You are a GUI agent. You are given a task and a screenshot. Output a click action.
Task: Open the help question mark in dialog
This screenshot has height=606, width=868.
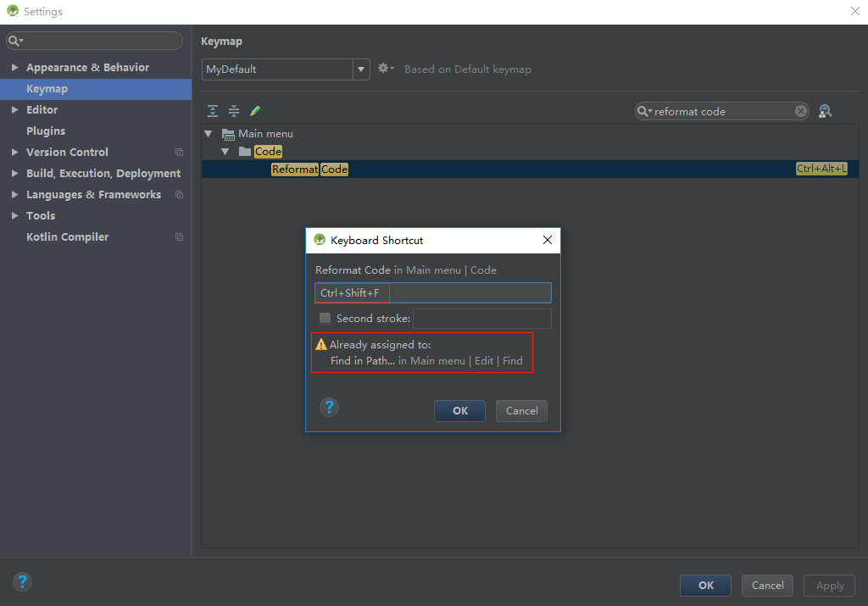click(329, 407)
